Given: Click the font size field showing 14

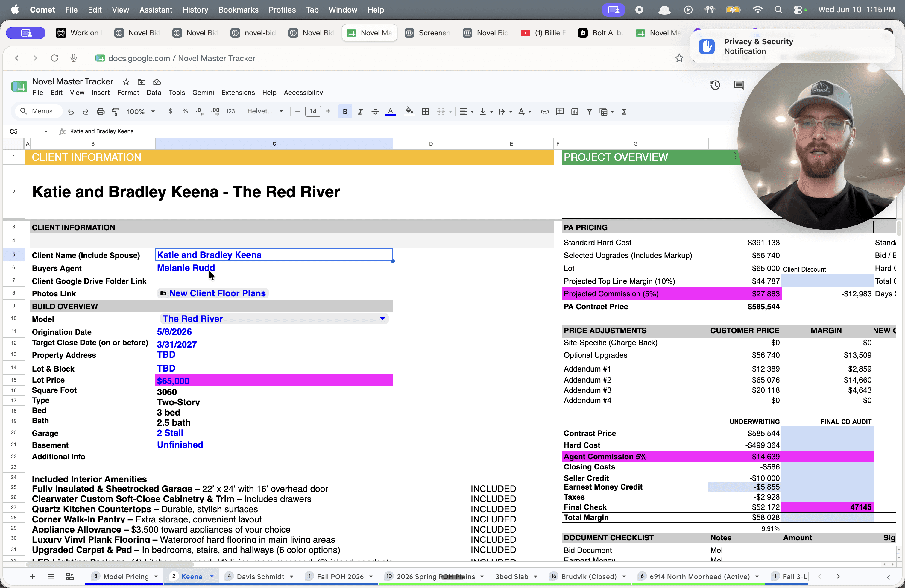Looking at the screenshot, I should pos(313,111).
